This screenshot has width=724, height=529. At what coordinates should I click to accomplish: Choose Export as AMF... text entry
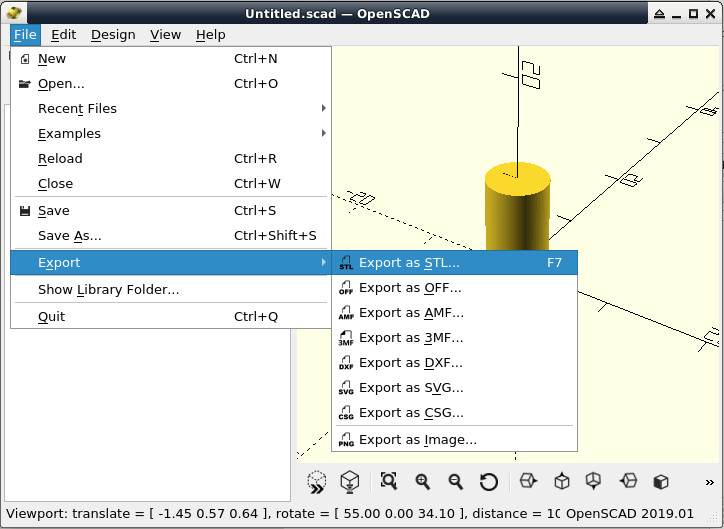411,313
